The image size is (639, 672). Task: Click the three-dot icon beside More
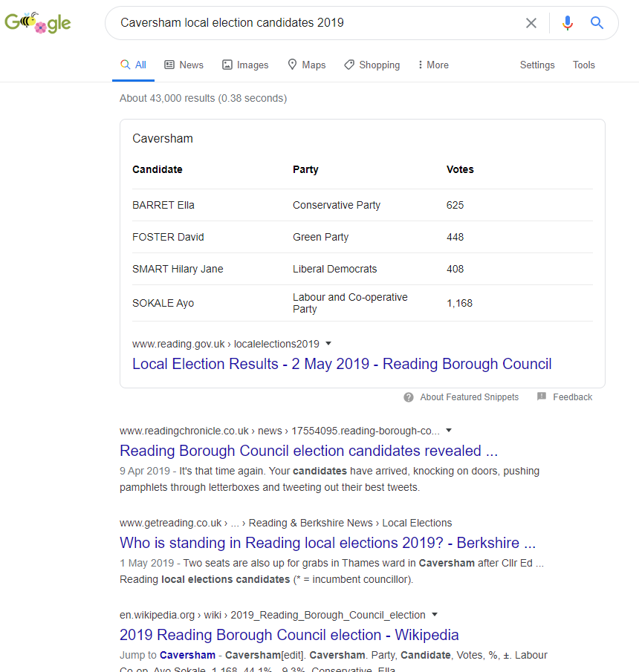tap(421, 65)
